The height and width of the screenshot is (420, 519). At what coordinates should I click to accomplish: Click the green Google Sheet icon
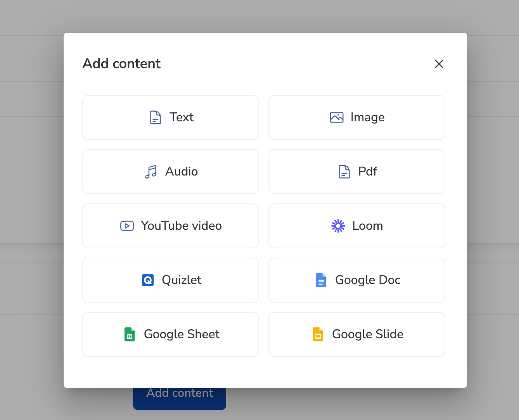point(130,334)
